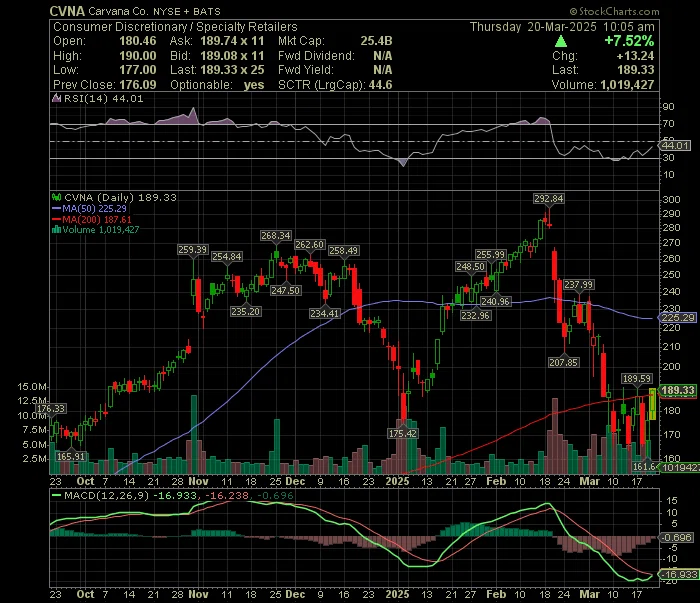Click the red MA(200) line marker in legend

56,219
